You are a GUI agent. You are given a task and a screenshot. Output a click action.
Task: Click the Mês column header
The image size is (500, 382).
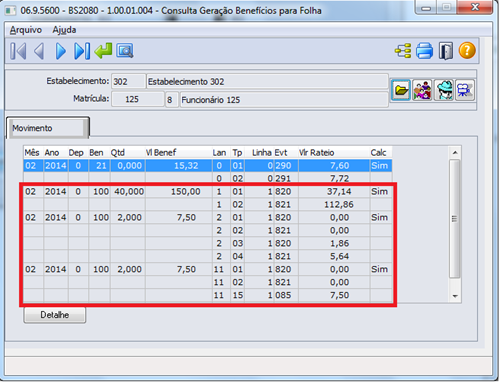[x=32, y=153]
